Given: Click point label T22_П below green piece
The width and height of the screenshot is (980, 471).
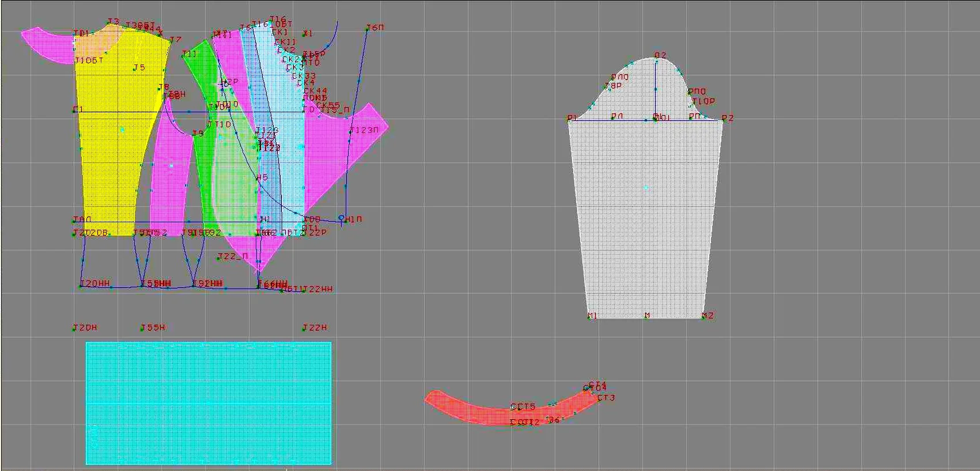Looking at the screenshot, I should click(233, 256).
